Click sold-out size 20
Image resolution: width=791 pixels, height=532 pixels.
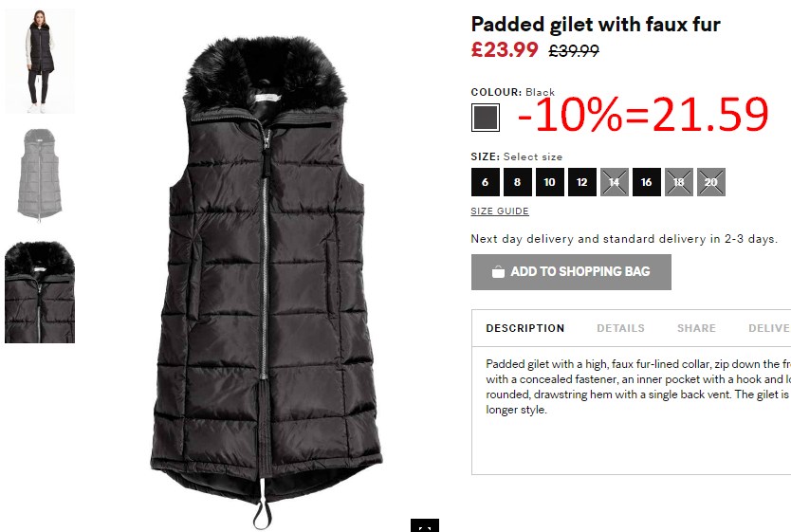coord(711,182)
